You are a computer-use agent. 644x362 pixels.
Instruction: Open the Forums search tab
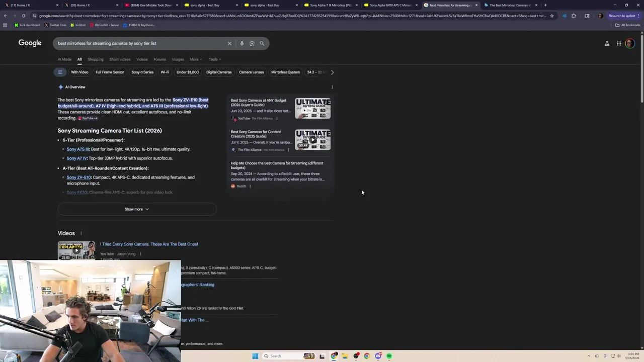pyautogui.click(x=159, y=59)
